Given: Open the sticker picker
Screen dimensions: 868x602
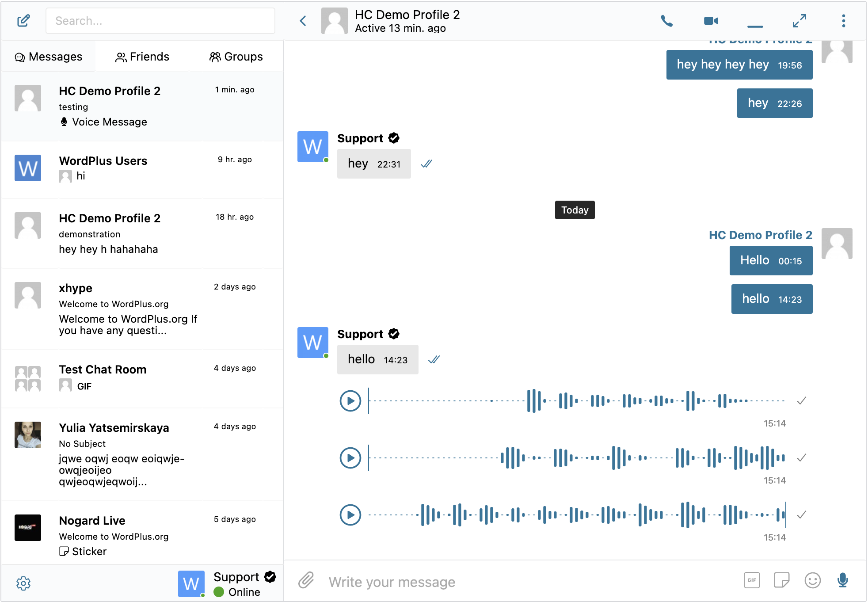Looking at the screenshot, I should [782, 580].
